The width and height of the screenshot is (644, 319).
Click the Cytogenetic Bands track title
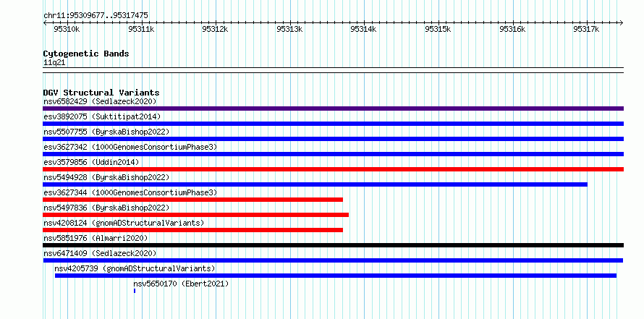click(x=86, y=54)
